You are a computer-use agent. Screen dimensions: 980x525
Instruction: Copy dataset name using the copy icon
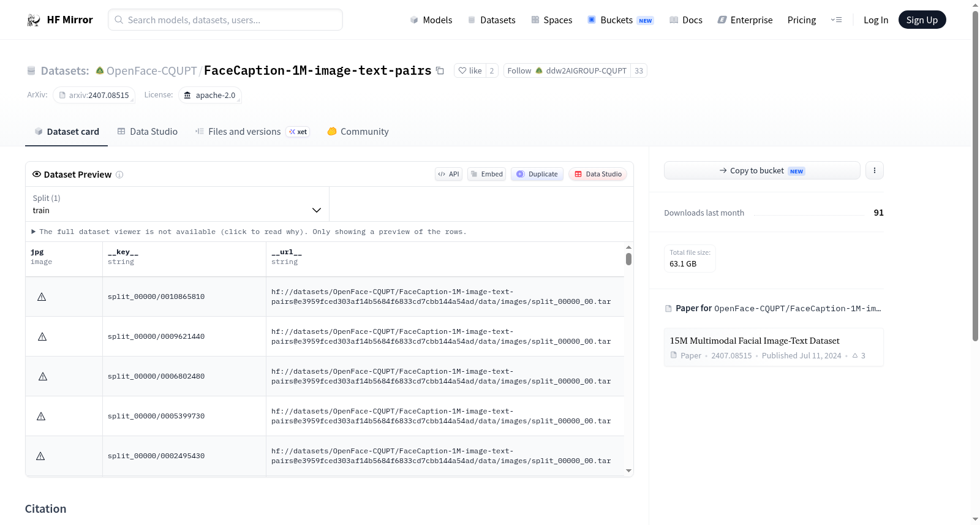[x=440, y=70]
